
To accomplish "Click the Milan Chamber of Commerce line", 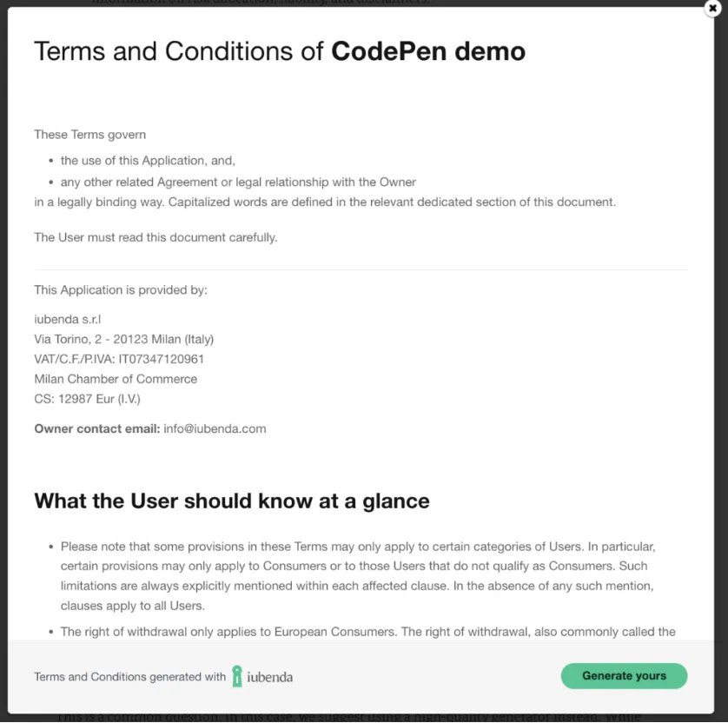I will point(116,379).
